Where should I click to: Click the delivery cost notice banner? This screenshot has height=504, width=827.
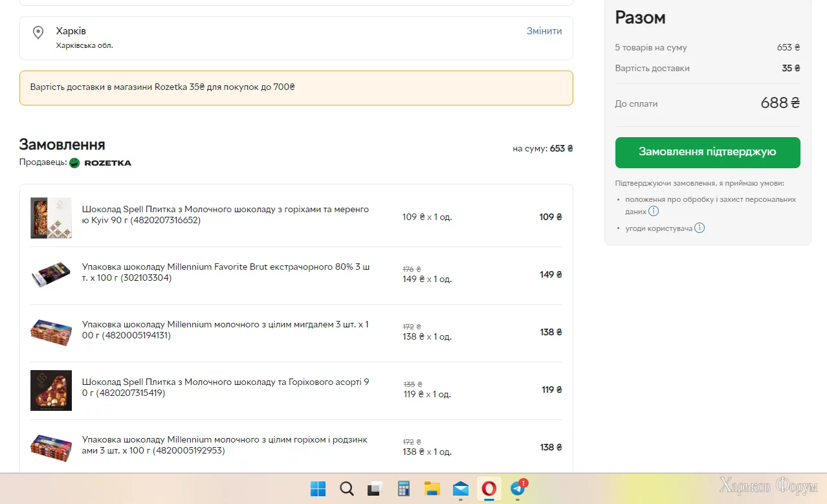point(296,88)
